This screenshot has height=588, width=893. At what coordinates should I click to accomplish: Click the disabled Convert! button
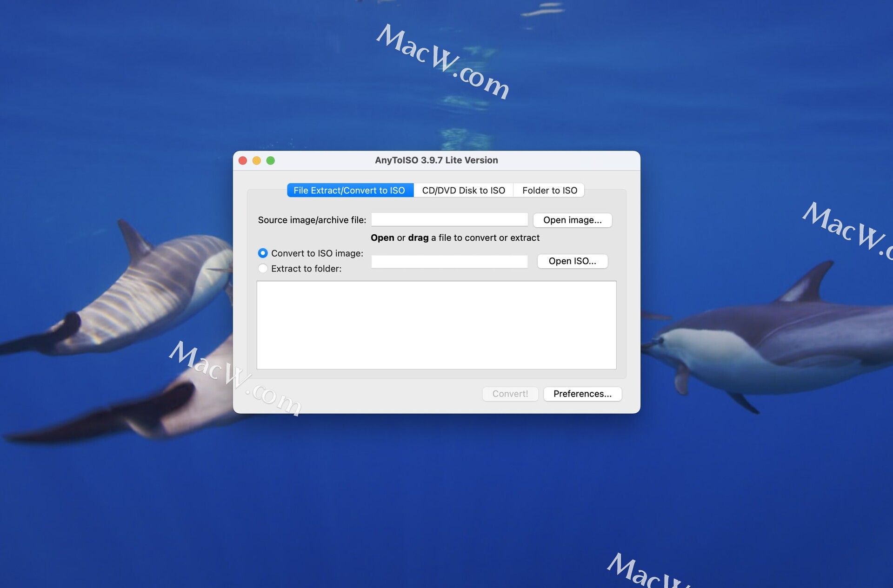510,394
